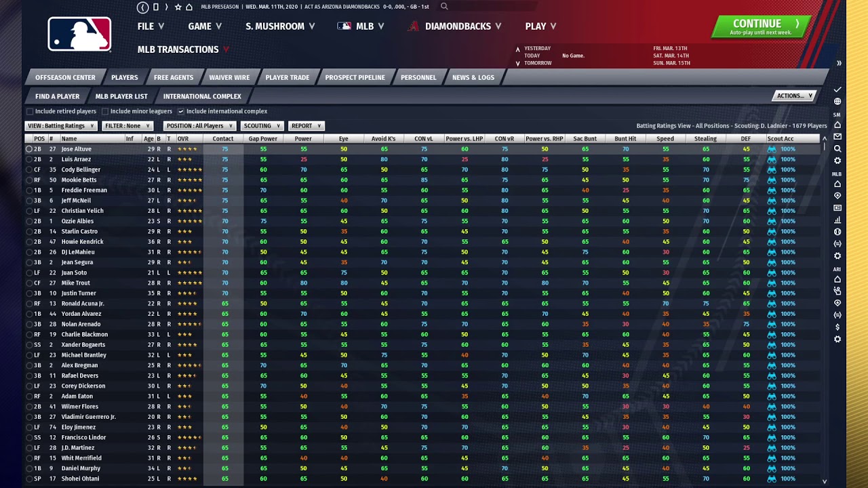Open the SCOUTING dropdown
Image resolution: width=868 pixels, height=488 pixels.
[262, 125]
